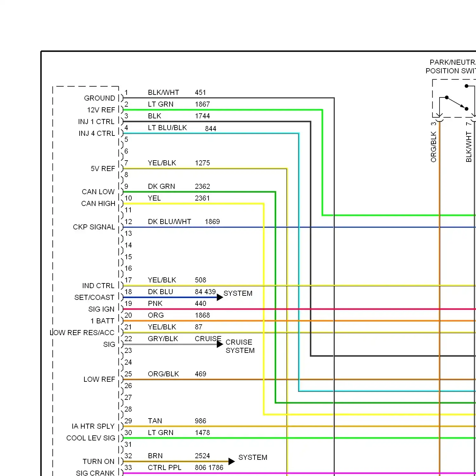The image size is (476, 476).
Task: Click wire color GRY/BLK
Action: point(163,339)
